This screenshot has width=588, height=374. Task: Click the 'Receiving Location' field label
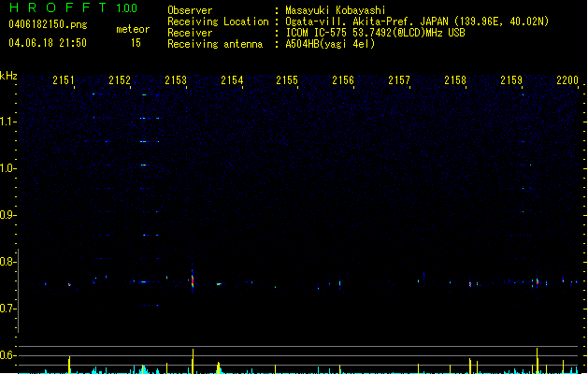pyautogui.click(x=218, y=22)
